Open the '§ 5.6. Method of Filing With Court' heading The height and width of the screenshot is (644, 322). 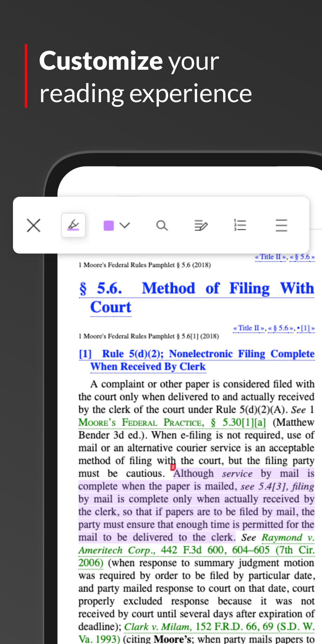[197, 298]
